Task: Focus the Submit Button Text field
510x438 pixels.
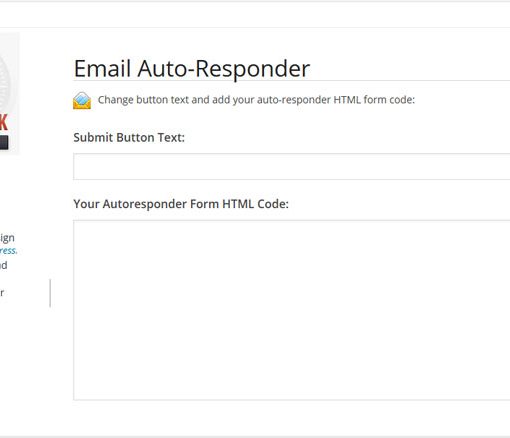Action: [292, 167]
